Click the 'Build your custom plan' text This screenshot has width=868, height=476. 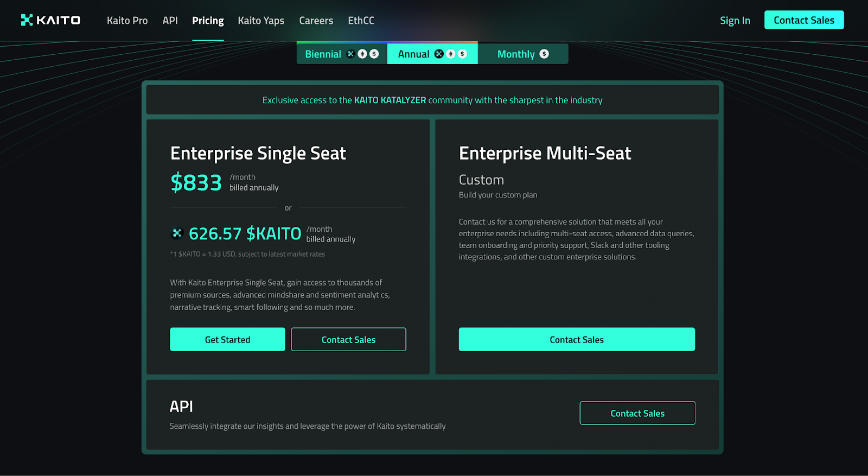pyautogui.click(x=498, y=195)
